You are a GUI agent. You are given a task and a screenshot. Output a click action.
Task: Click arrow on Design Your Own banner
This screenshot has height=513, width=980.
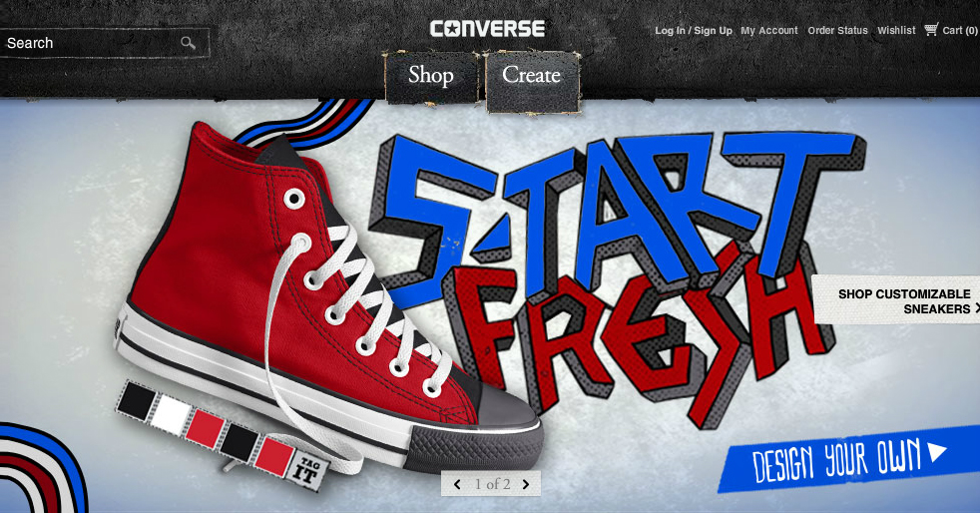click(x=936, y=451)
